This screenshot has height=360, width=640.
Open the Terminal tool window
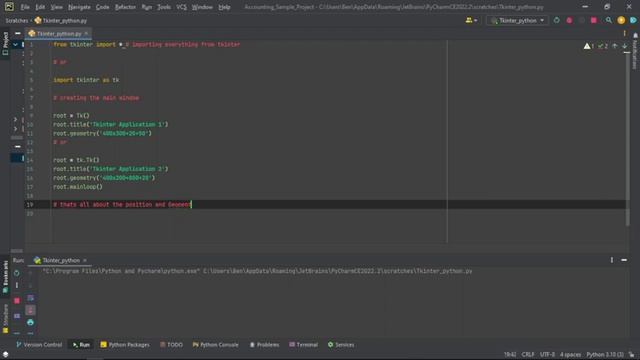click(x=303, y=345)
